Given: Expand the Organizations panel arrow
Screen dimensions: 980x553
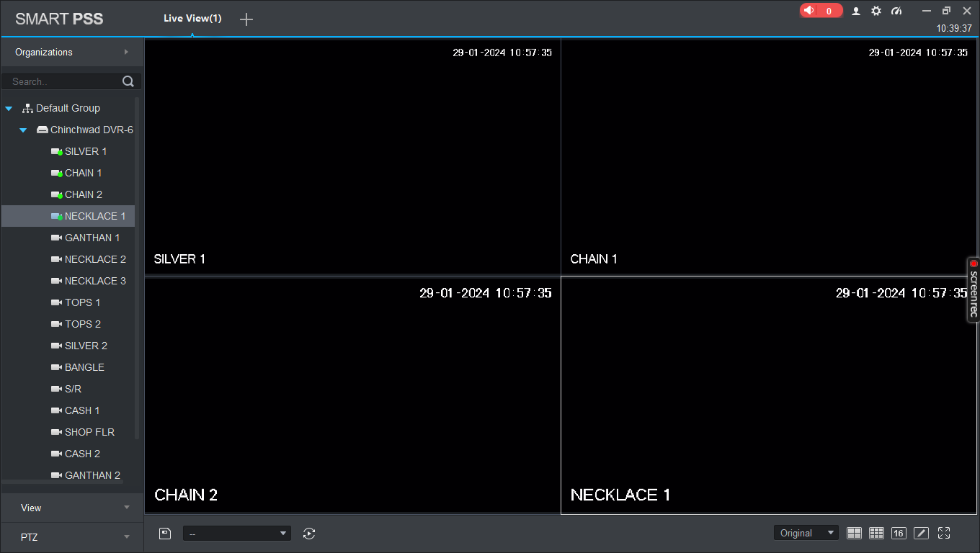Looking at the screenshot, I should click(126, 52).
